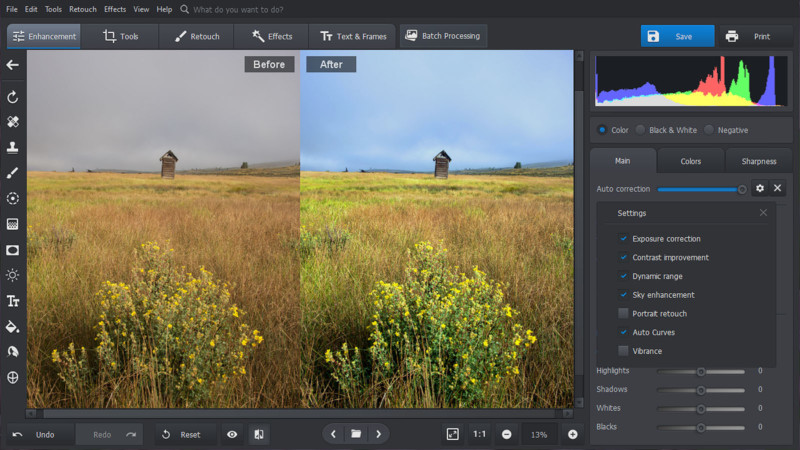Click the Redo button

click(109, 434)
